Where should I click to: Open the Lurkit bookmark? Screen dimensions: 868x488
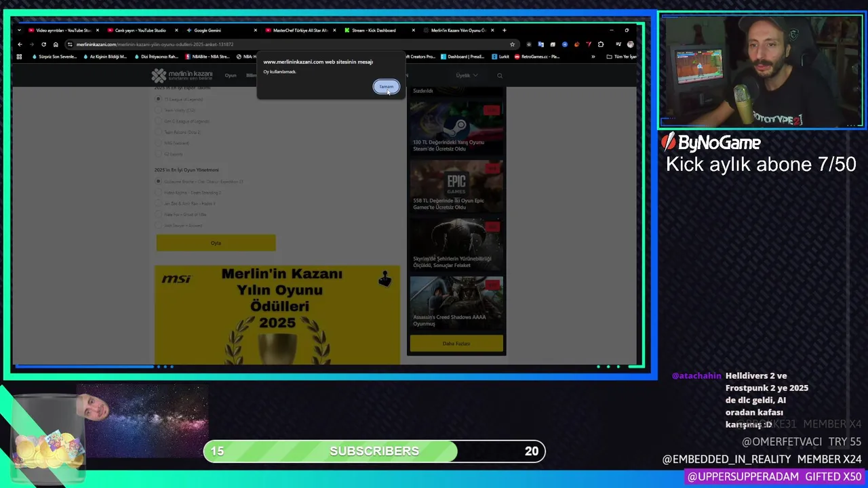[500, 57]
